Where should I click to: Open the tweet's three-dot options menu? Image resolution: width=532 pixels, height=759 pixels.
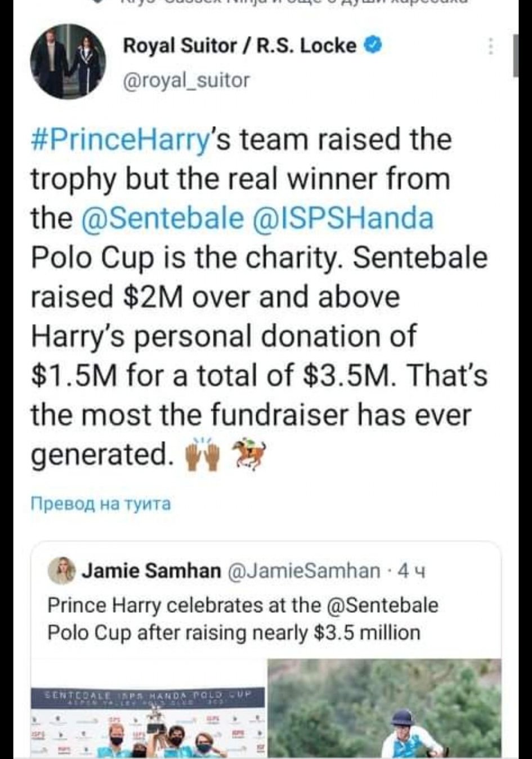(491, 46)
